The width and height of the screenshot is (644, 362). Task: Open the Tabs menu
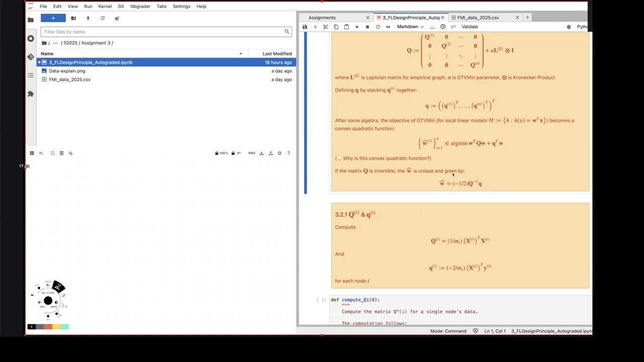(162, 6)
